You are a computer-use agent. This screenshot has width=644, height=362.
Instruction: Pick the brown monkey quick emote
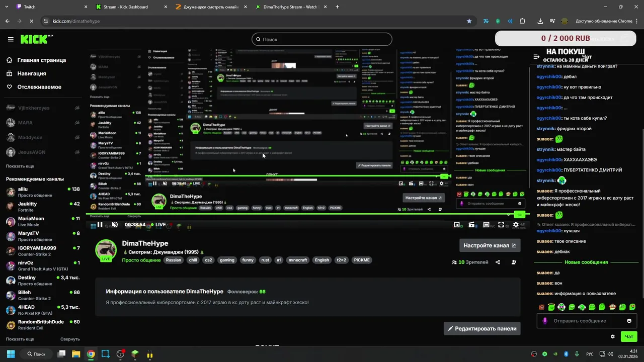click(612, 307)
